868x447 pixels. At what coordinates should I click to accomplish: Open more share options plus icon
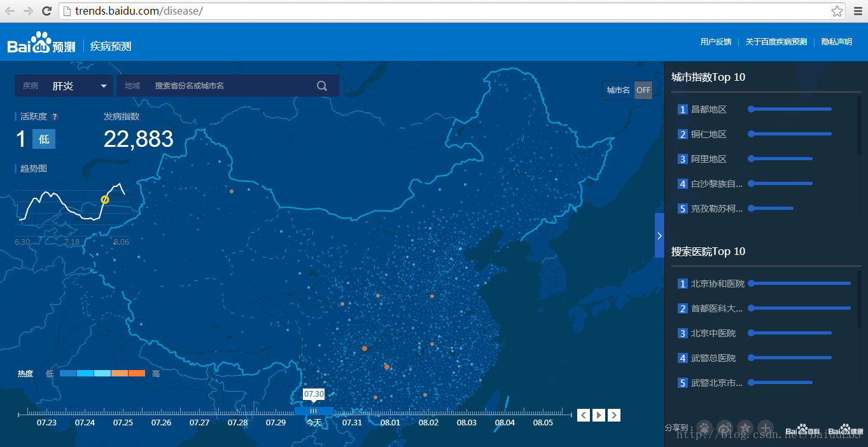point(766,429)
